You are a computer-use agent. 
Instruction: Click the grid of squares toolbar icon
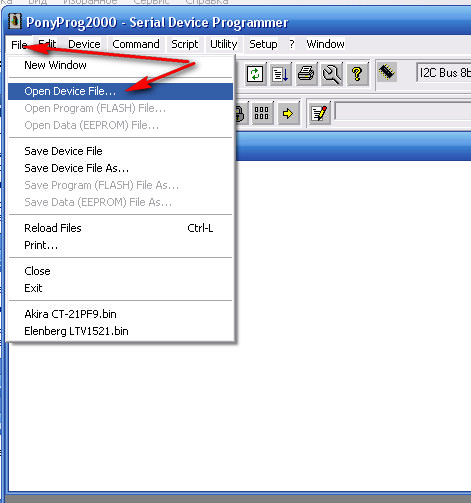[262, 113]
